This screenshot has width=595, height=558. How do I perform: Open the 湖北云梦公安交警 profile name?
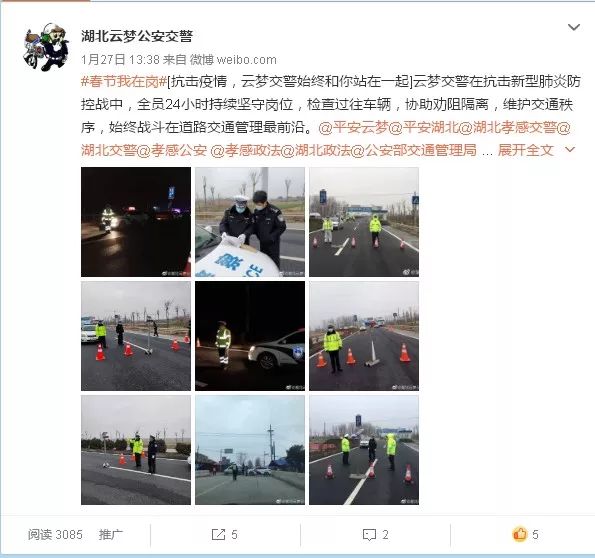(x=137, y=36)
